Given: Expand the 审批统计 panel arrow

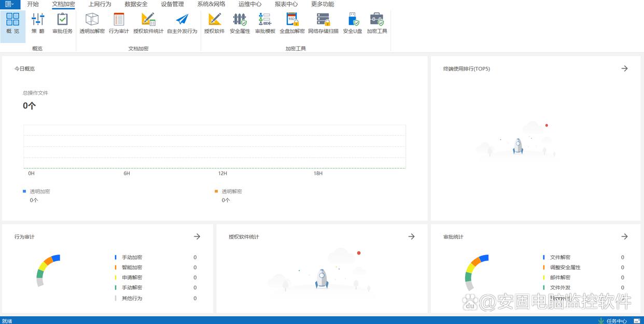Looking at the screenshot, I should [624, 236].
